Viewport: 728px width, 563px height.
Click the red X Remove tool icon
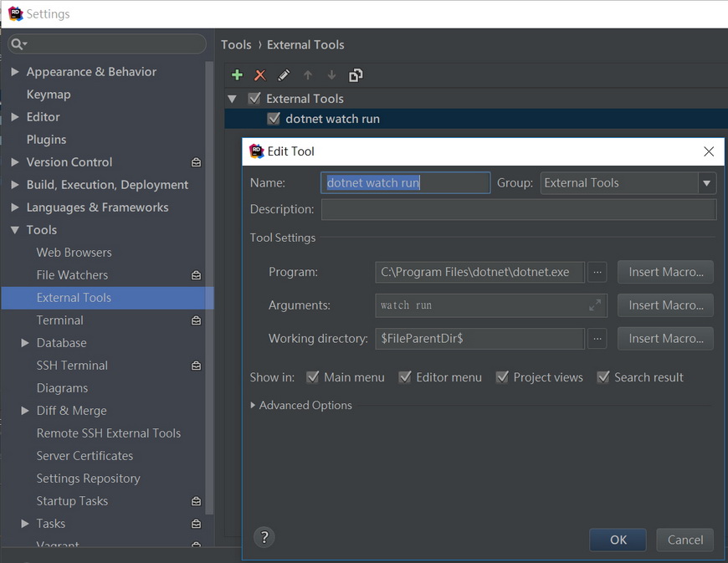pyautogui.click(x=260, y=75)
